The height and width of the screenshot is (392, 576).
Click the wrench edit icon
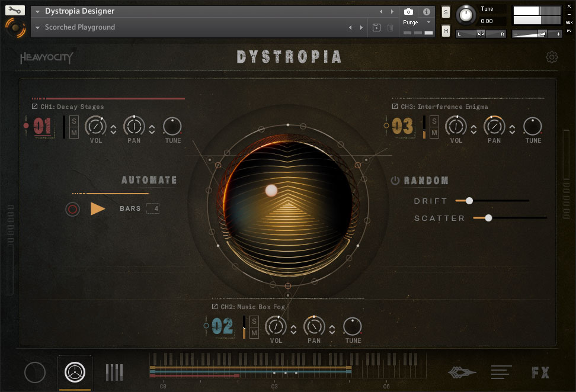(15, 10)
